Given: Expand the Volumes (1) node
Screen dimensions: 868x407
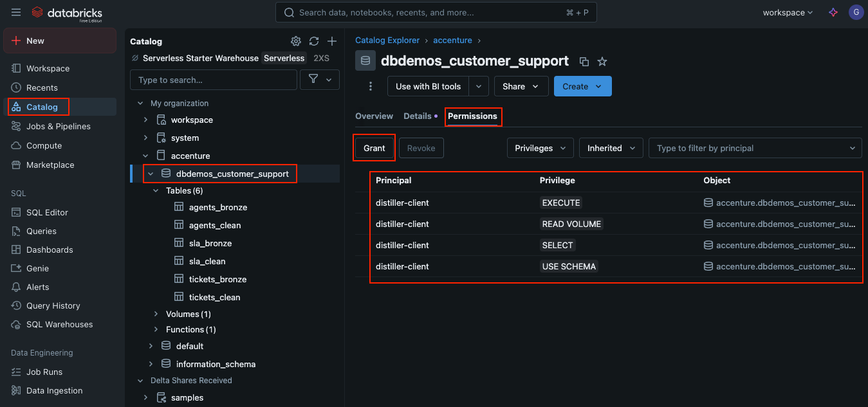Looking at the screenshot, I should (x=156, y=314).
